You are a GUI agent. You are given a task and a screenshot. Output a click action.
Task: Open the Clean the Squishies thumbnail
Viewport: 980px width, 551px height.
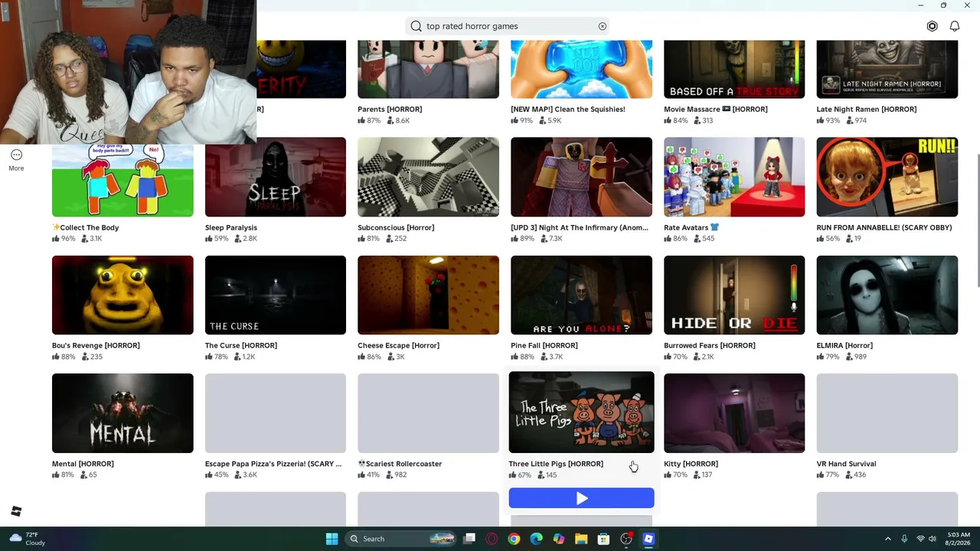coord(581,70)
